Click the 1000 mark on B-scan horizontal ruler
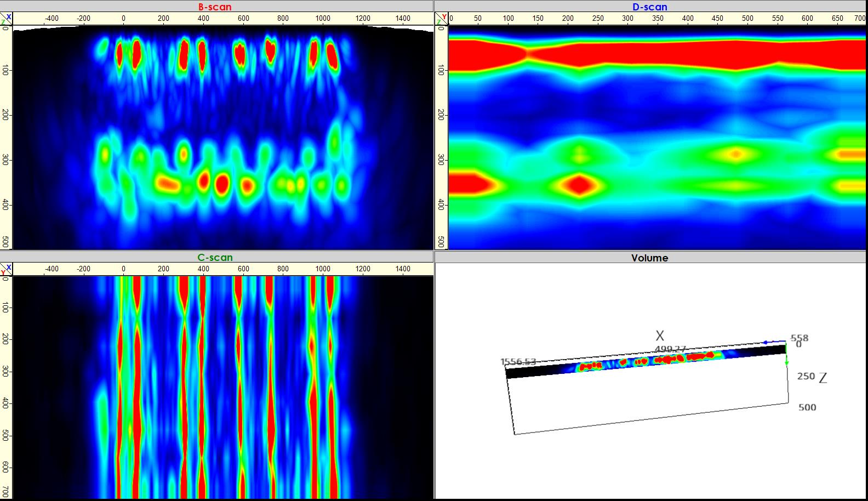The image size is (868, 501). tap(323, 19)
